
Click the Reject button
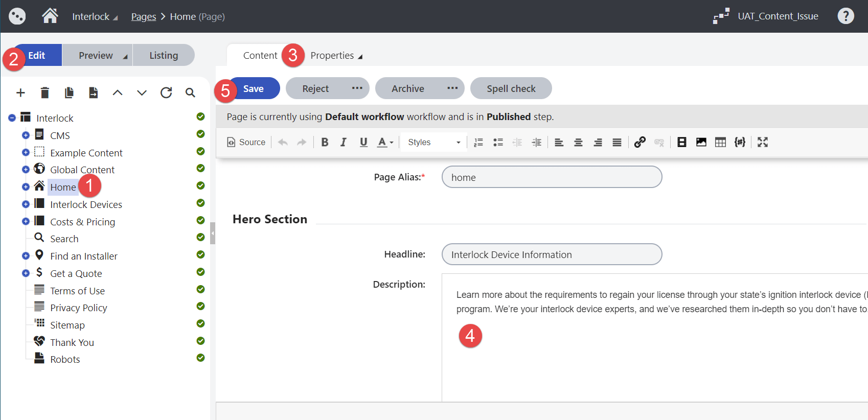click(x=315, y=88)
